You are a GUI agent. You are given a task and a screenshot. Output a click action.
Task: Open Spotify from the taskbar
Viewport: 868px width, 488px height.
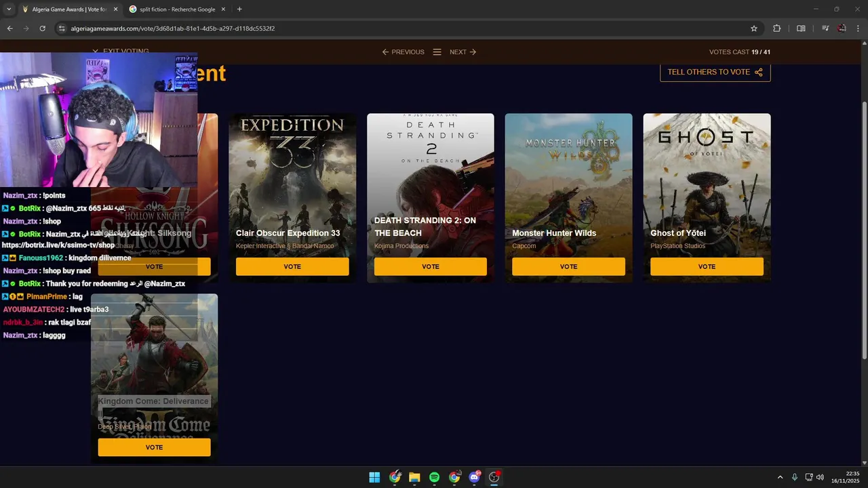434,477
